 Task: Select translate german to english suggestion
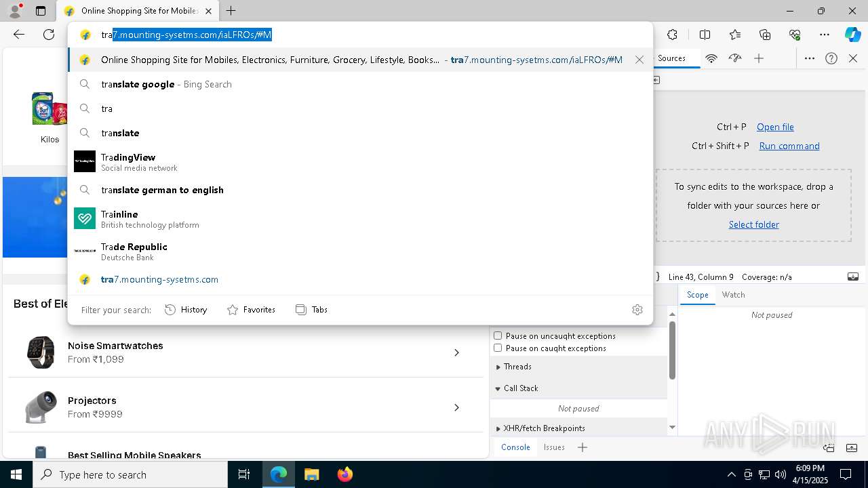[x=360, y=190]
